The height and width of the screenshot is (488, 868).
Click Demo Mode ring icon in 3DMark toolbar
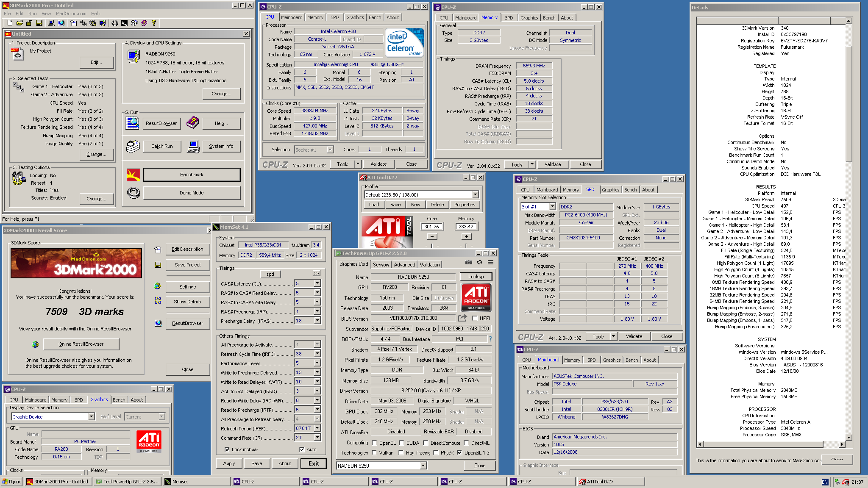tap(115, 23)
